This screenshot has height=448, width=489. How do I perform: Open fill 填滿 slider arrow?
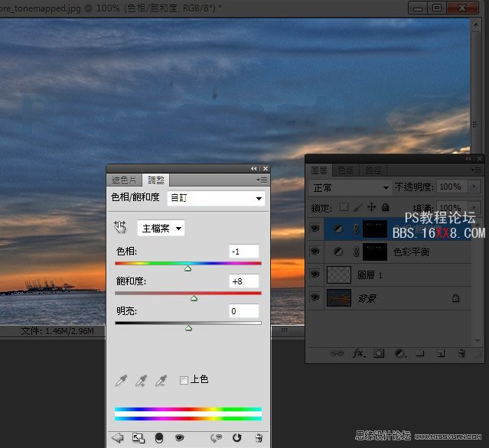pyautogui.click(x=474, y=207)
